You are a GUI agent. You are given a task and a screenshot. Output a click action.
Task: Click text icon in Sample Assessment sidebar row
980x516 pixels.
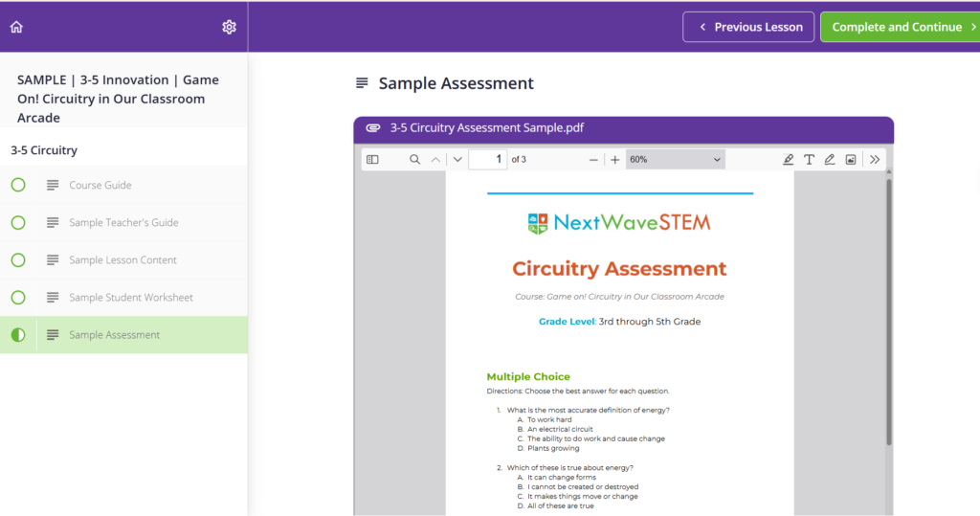[x=53, y=335]
